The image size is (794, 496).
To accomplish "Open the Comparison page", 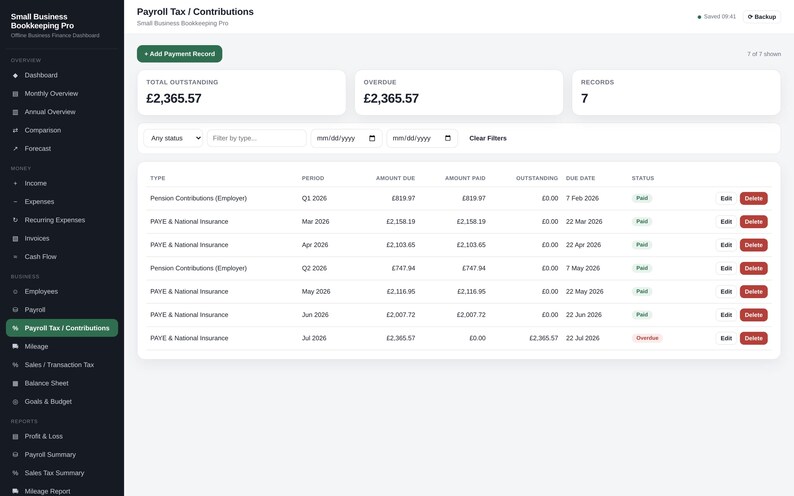I will pyautogui.click(x=62, y=130).
